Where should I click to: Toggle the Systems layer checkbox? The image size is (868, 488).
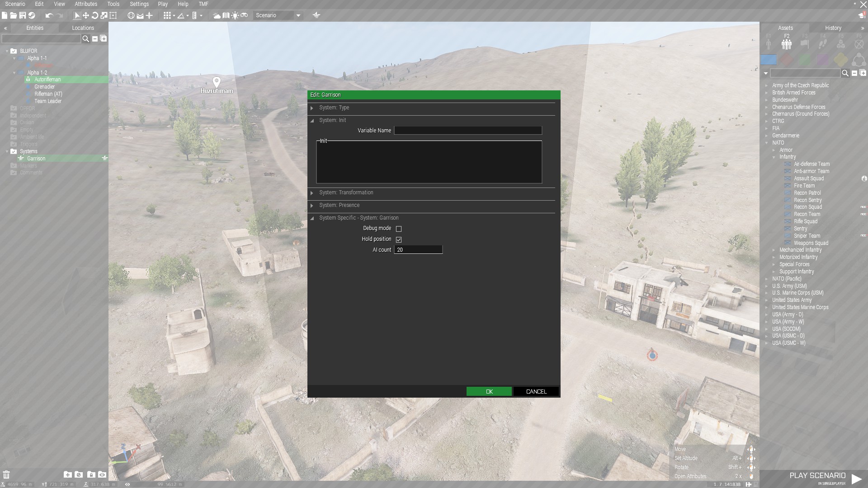coord(14,151)
